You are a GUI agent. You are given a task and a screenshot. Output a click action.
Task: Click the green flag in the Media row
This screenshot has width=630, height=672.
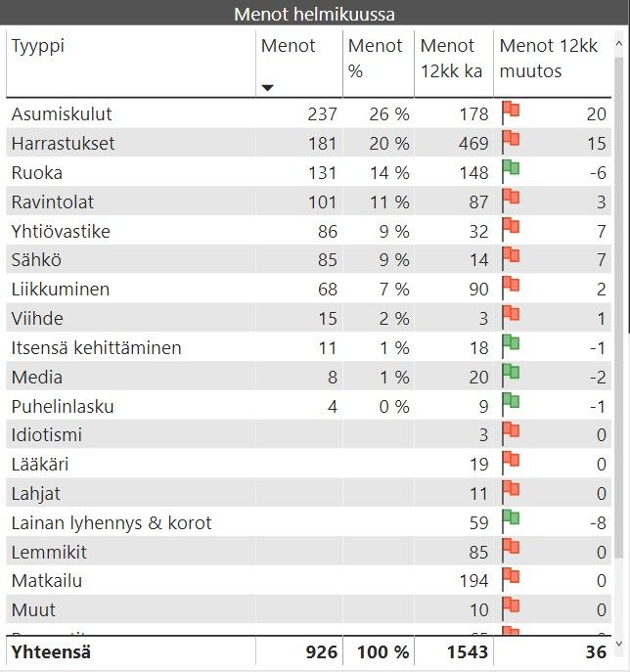pyautogui.click(x=510, y=377)
